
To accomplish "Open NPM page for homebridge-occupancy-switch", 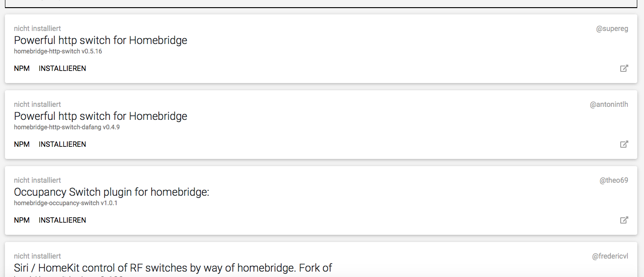I will pyautogui.click(x=22, y=220).
